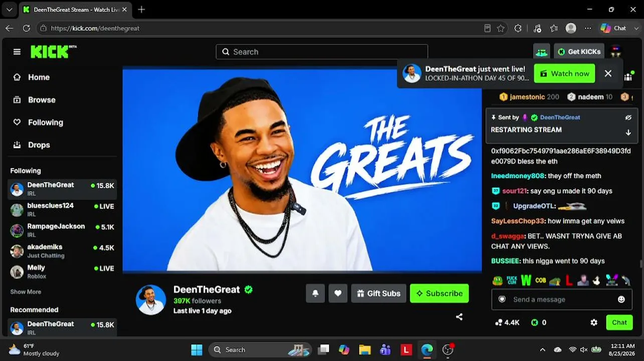The width and height of the screenshot is (644, 361).
Task: Go back in the browser
Action: pos(9,29)
